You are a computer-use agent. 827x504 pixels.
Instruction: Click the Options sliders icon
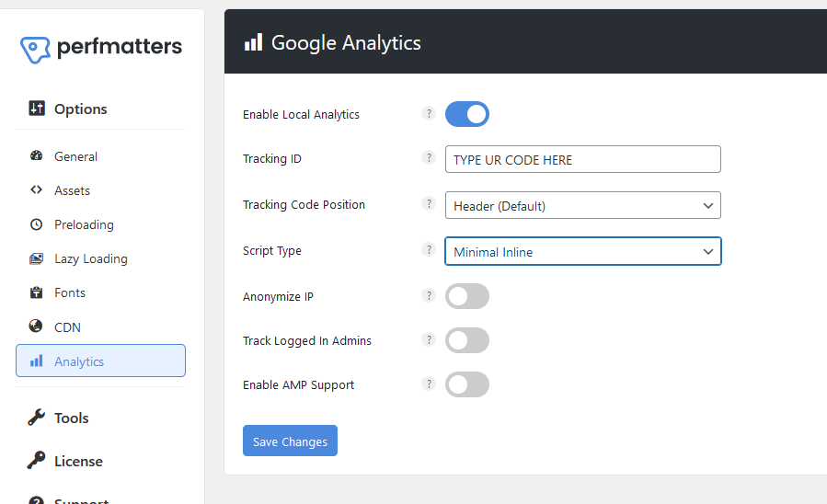(x=37, y=109)
